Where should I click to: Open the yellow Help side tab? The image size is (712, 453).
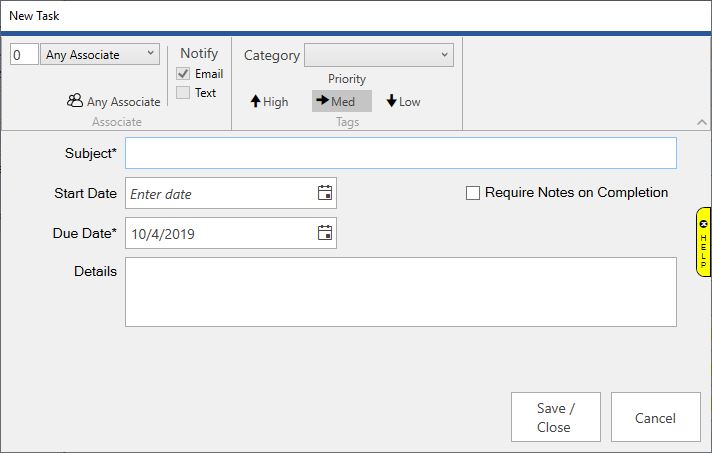[703, 242]
